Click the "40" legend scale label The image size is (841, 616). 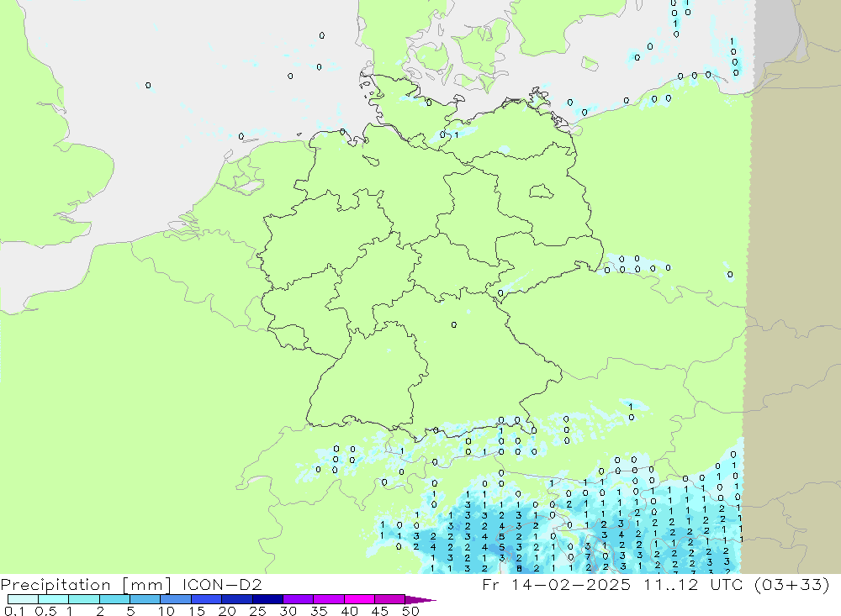click(349, 611)
